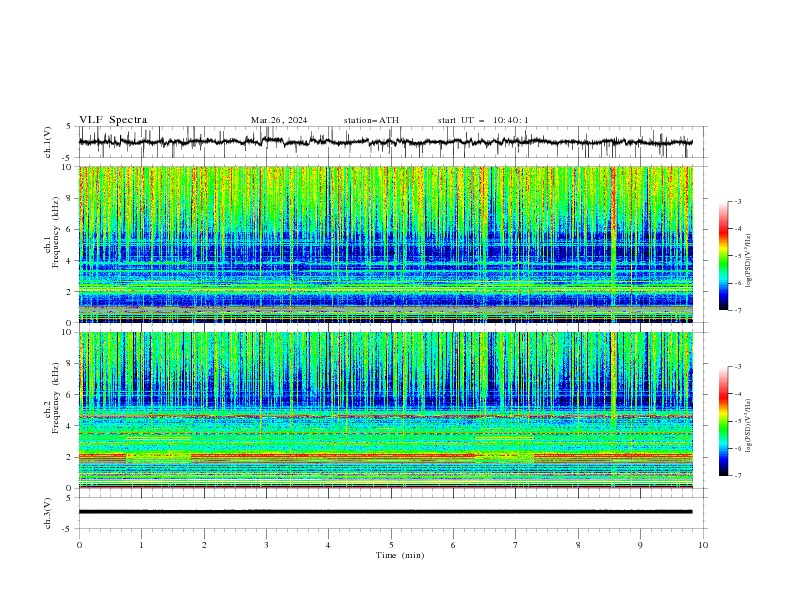Viewport: 792px width, 612px height.
Task: Click the lower color bar "-5" tick label
Action: 737,421
